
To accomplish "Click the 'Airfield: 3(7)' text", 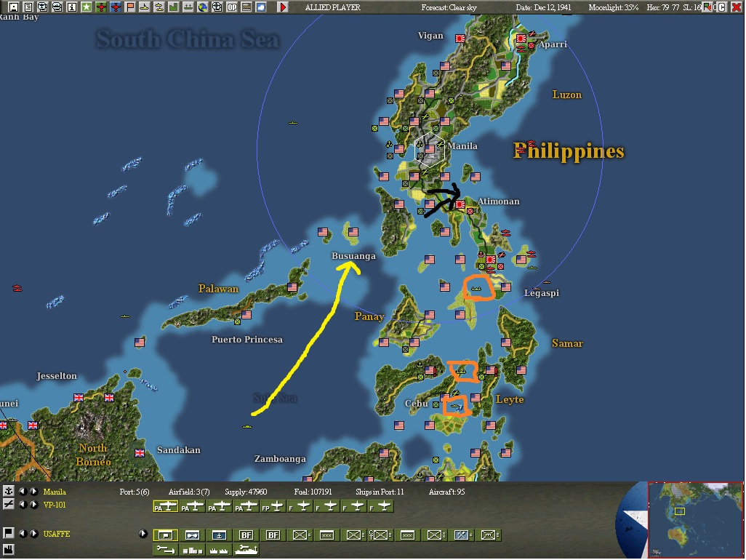I will (x=189, y=492).
